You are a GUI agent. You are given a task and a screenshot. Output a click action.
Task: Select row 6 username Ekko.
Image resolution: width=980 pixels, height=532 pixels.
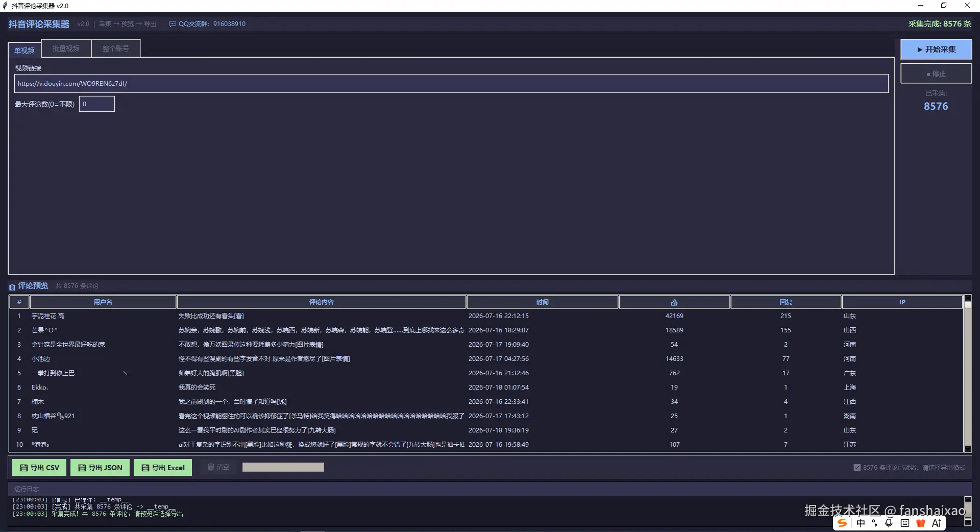click(40, 388)
